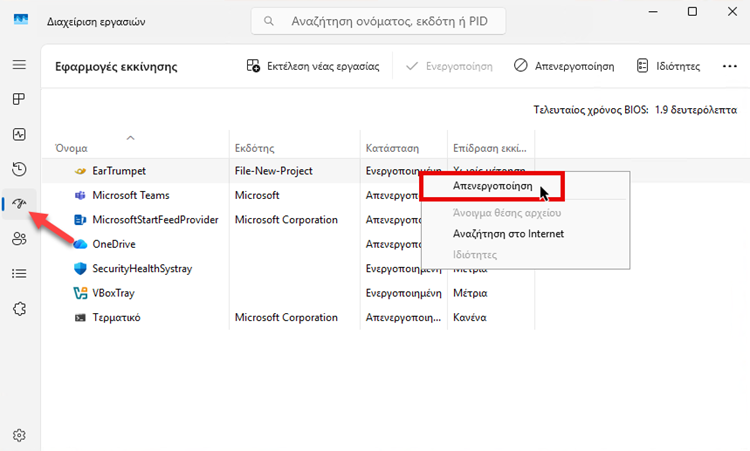
Task: Sort by the 'Όνομα' column header
Action: click(72, 147)
